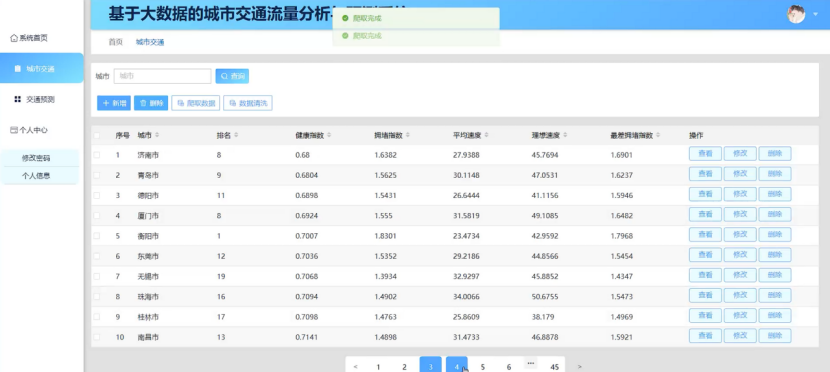Image resolution: width=830 pixels, height=372 pixels.
Task: Click 修改 for the 济南市 row
Action: click(740, 153)
